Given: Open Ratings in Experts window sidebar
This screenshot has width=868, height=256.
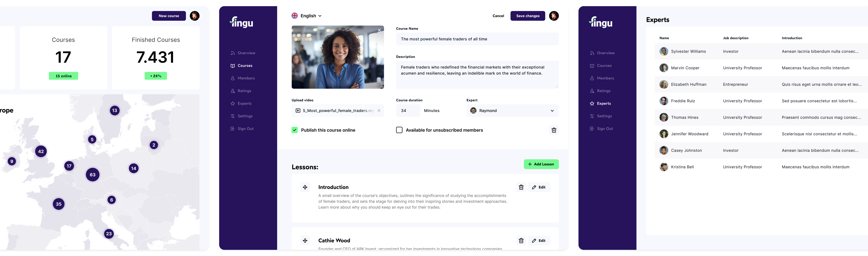Looking at the screenshot, I should 600,91.
